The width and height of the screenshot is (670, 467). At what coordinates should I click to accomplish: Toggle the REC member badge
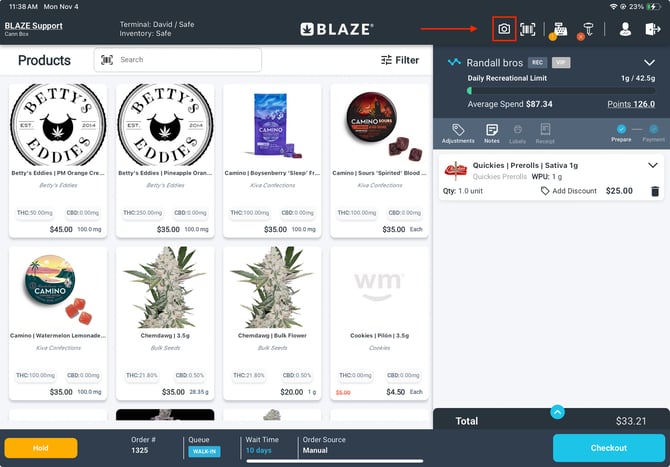pyautogui.click(x=538, y=62)
